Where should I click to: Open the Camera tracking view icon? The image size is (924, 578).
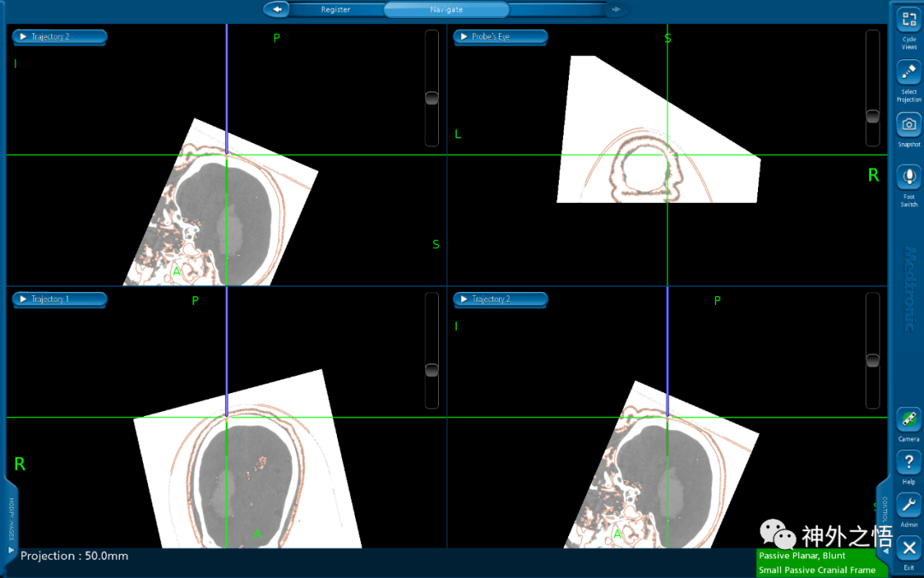point(909,420)
